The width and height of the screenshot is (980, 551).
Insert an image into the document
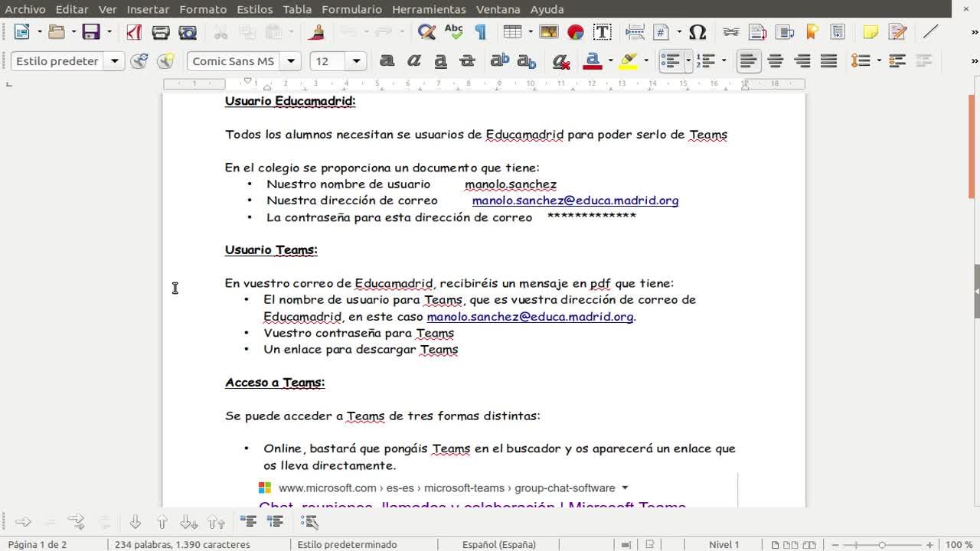point(549,32)
